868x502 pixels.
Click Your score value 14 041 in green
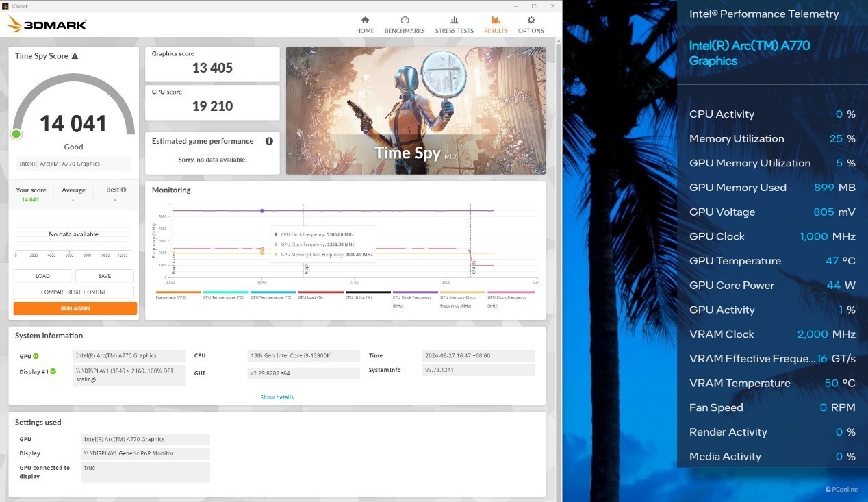(x=30, y=200)
